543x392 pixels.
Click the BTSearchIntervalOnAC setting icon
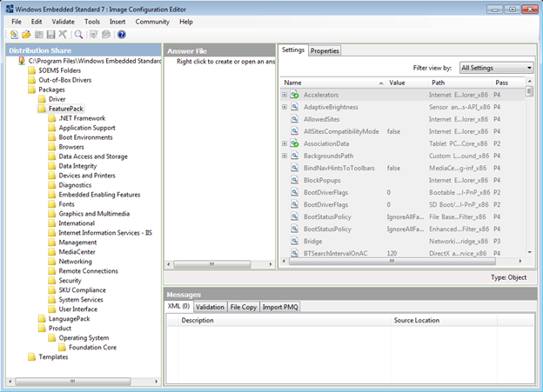click(x=295, y=253)
